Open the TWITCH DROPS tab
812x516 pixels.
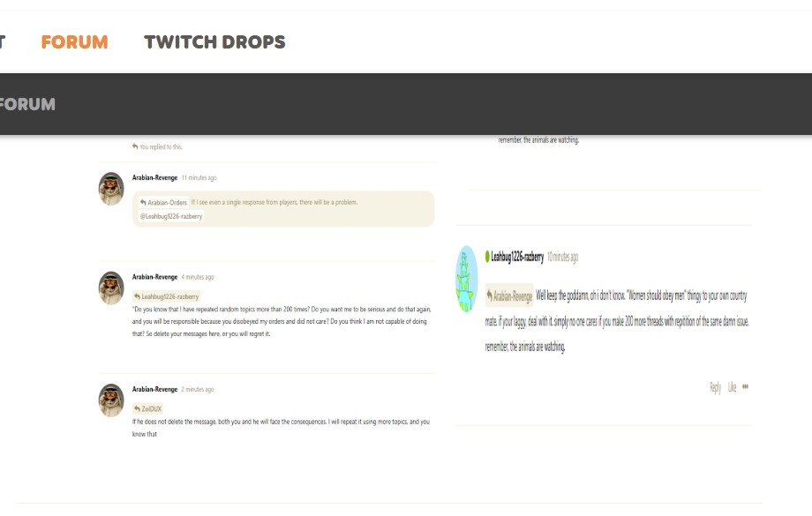tap(214, 41)
